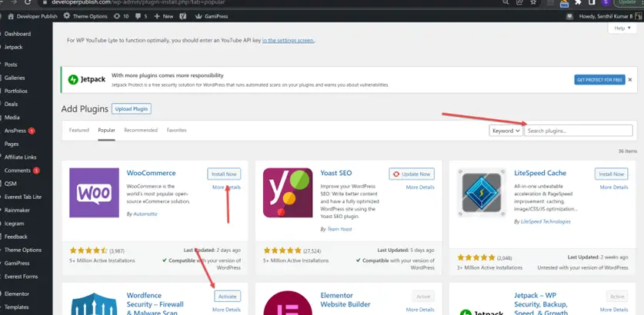
Task: Click the notification icon beside Howdy text
Action: (x=569, y=16)
